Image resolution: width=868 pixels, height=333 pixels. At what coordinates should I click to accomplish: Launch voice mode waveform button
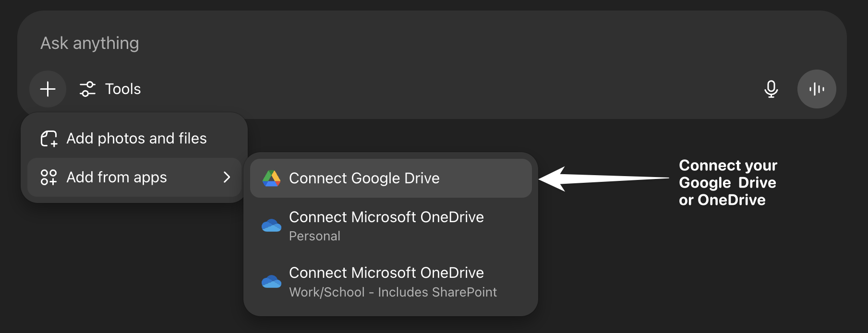817,89
